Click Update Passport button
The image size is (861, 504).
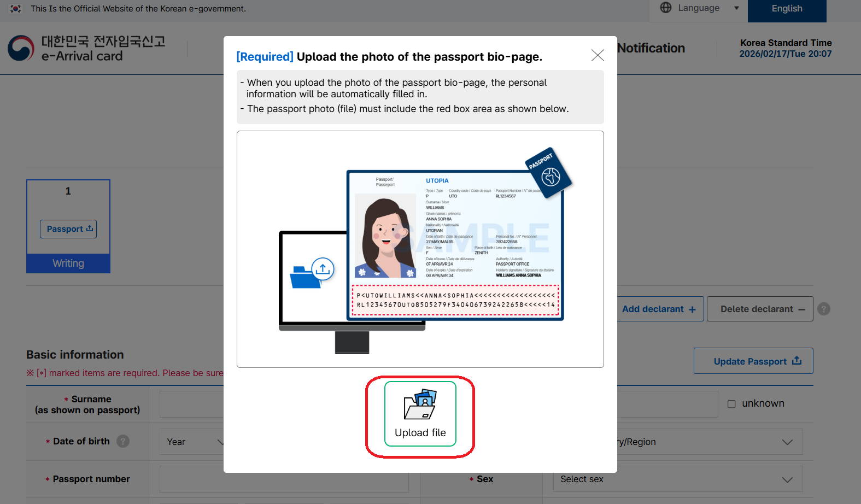(x=753, y=361)
